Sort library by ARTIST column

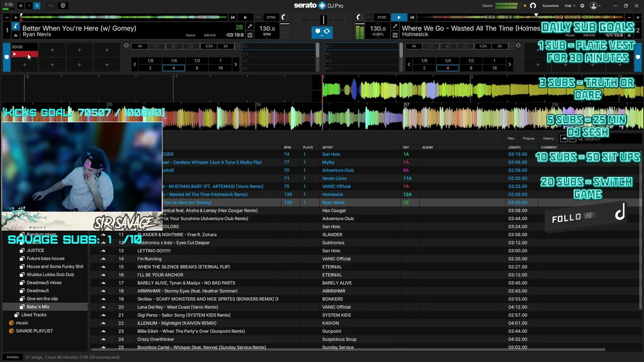tap(328, 147)
